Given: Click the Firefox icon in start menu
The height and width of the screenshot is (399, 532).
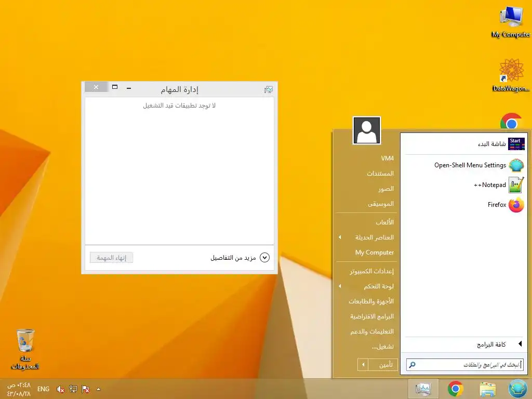Looking at the screenshot, I should click(516, 205).
